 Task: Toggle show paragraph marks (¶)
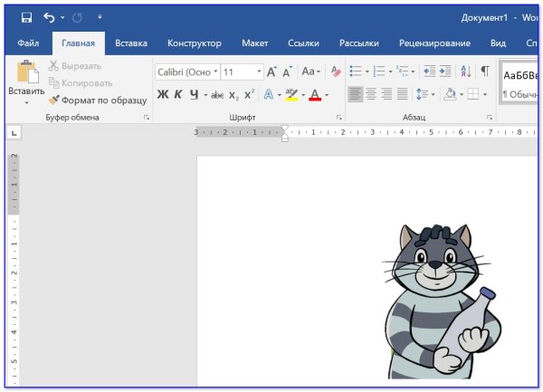(x=485, y=72)
